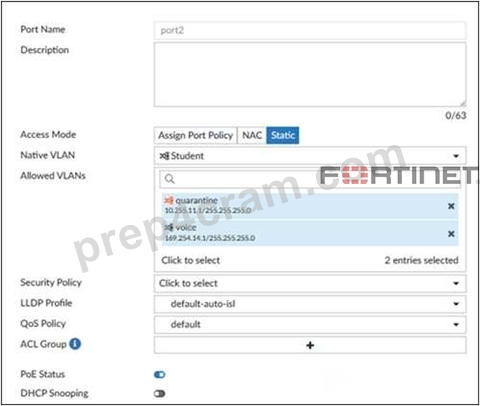Switch access mode to NAC
The height and width of the screenshot is (406, 480).
(x=252, y=135)
